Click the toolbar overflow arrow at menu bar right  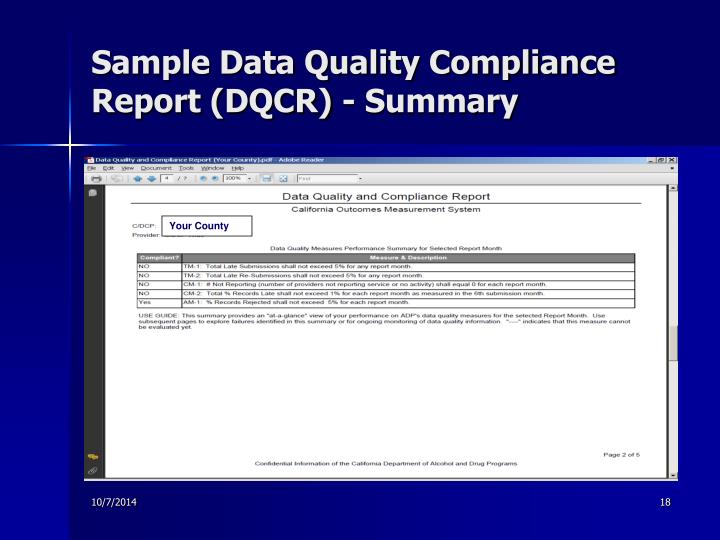[x=672, y=169]
